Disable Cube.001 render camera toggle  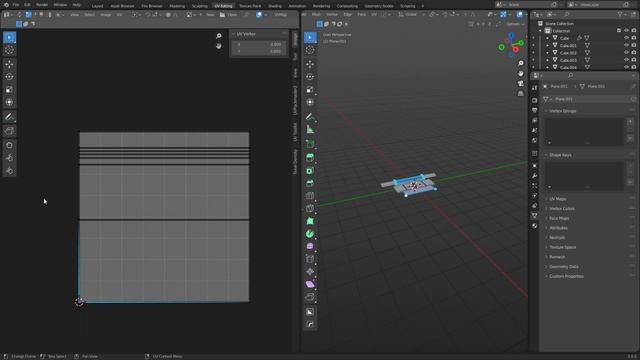(x=633, y=45)
